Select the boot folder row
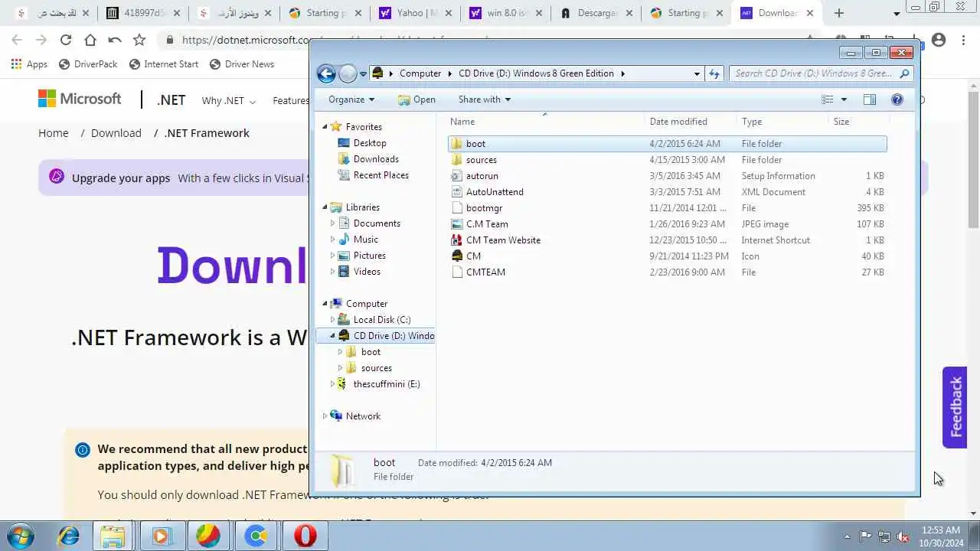The width and height of the screenshot is (980, 551). tap(667, 144)
